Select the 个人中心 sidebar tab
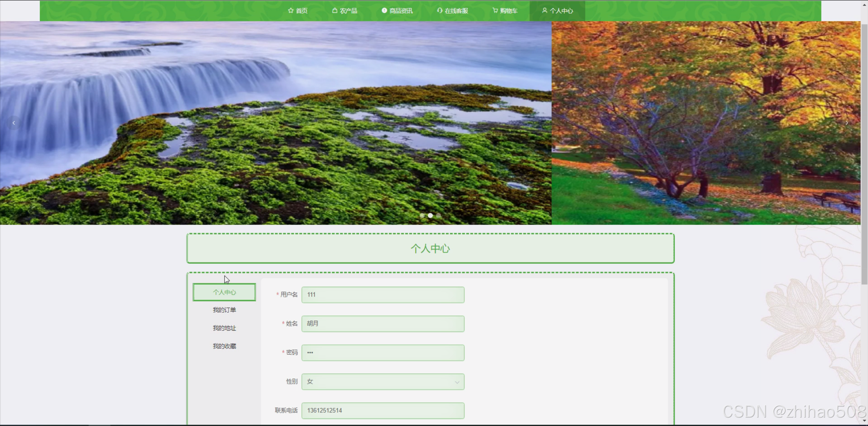Image resolution: width=868 pixels, height=426 pixels. (224, 292)
